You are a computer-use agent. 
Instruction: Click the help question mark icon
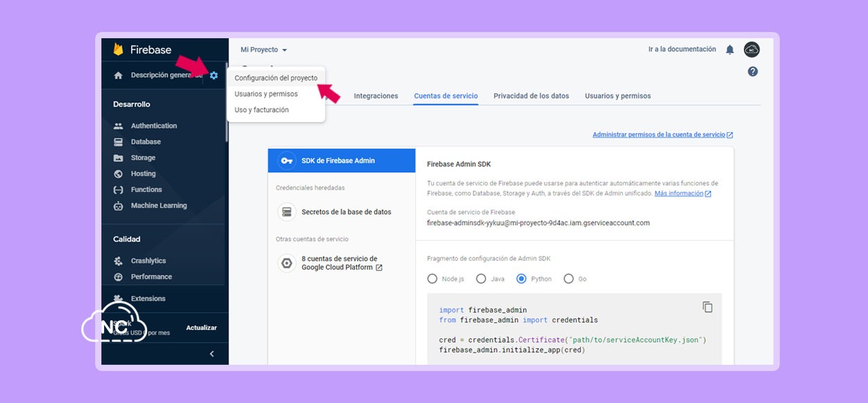(x=753, y=72)
